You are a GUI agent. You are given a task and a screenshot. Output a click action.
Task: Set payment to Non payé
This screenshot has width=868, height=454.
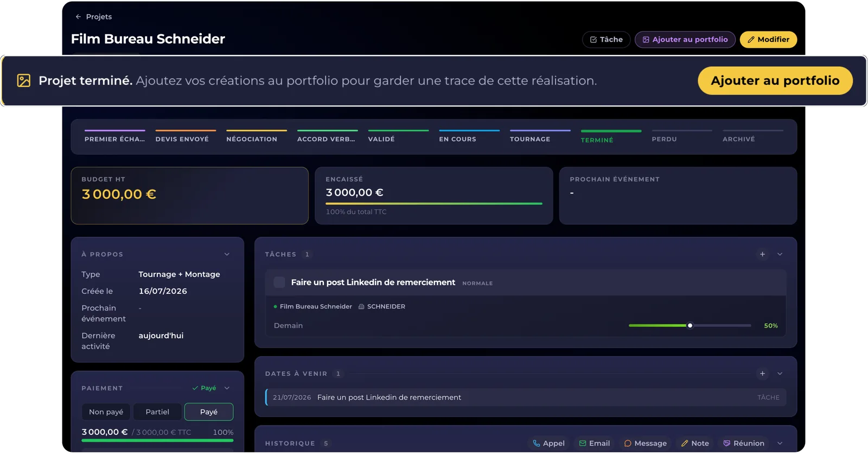(106, 412)
